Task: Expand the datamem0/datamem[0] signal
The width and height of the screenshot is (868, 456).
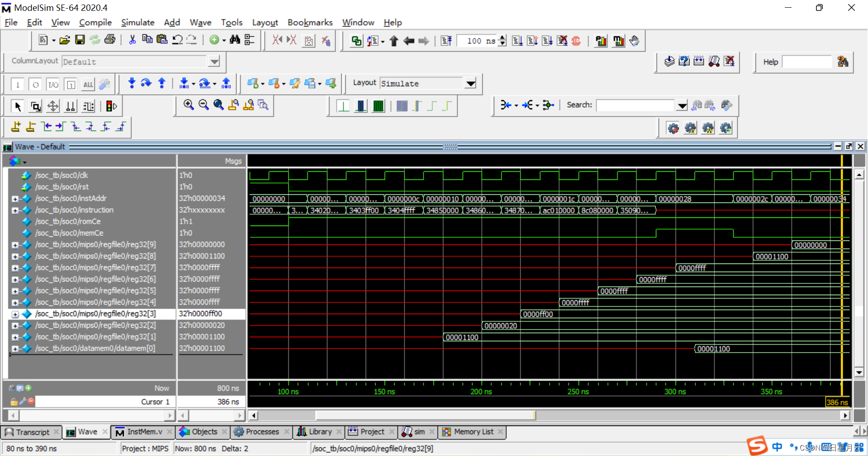Action: [15, 349]
